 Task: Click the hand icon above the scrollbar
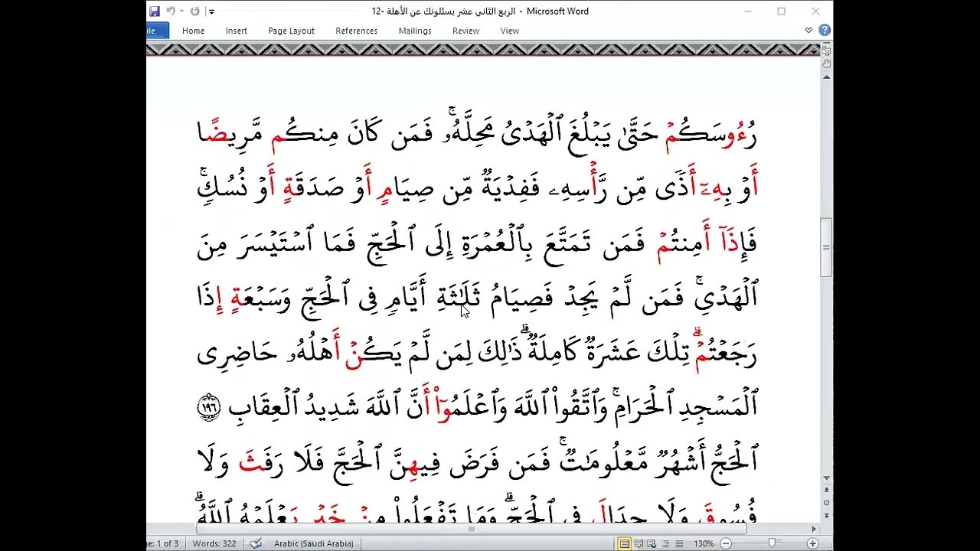coord(826,64)
